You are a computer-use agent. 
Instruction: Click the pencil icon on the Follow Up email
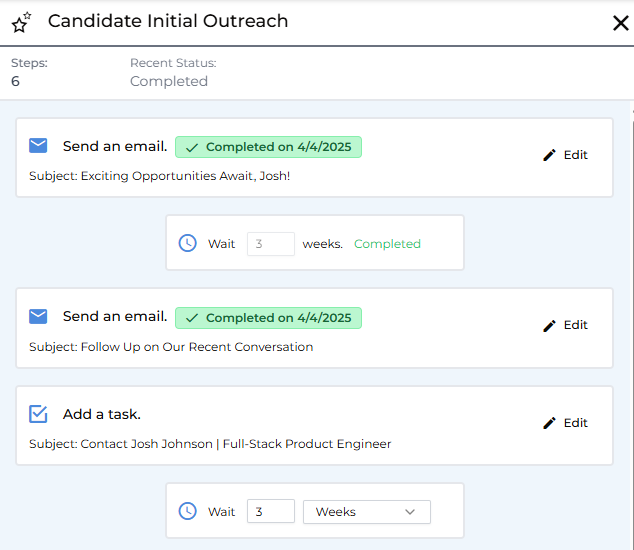549,325
